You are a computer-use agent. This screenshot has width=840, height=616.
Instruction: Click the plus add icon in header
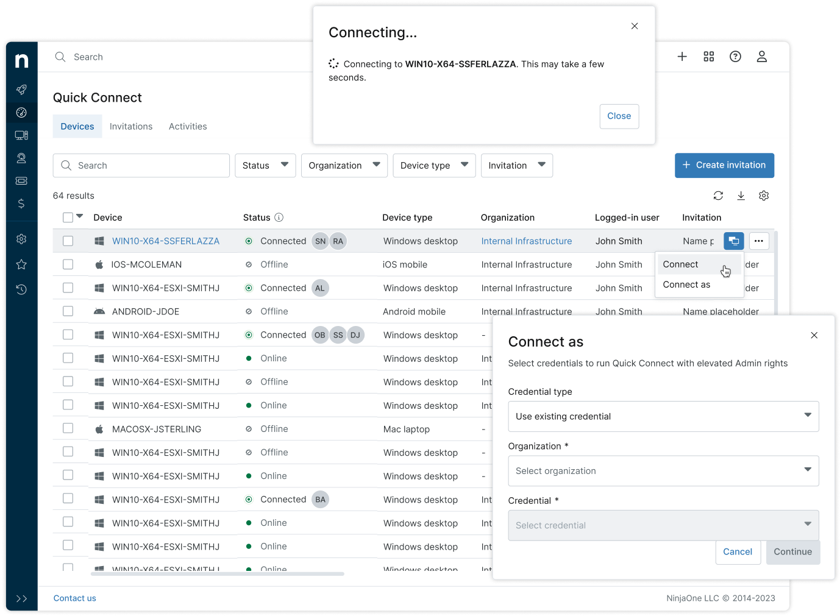[682, 57]
